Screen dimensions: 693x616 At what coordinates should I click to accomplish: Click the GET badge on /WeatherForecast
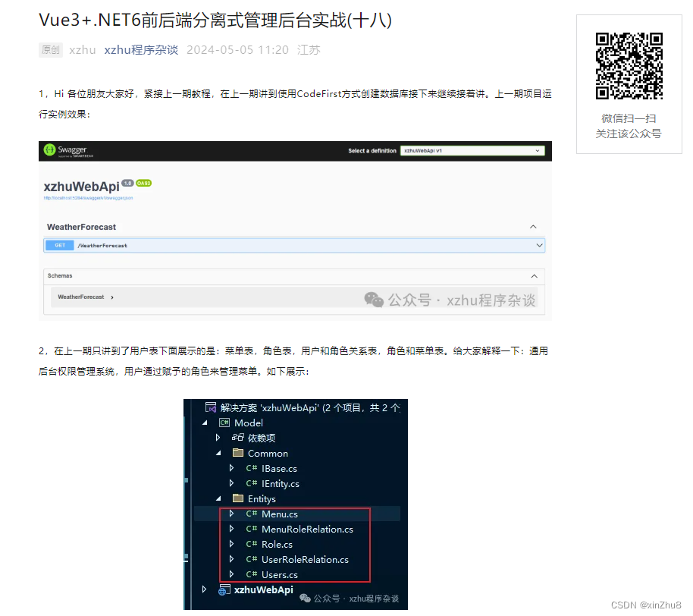pyautogui.click(x=60, y=245)
